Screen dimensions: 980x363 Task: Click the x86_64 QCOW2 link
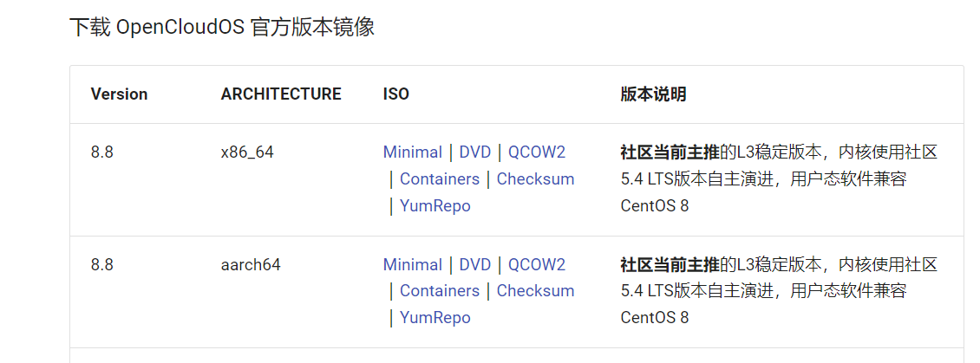[x=536, y=152]
